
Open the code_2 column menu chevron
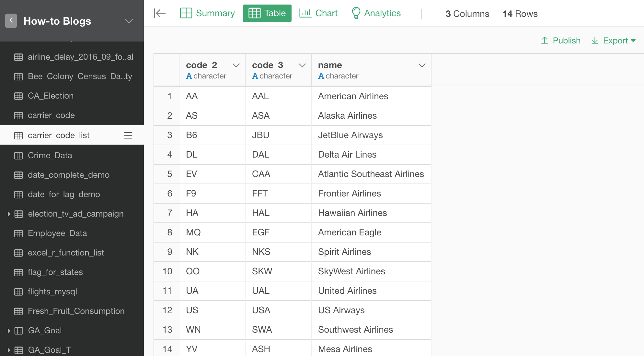[236, 65]
